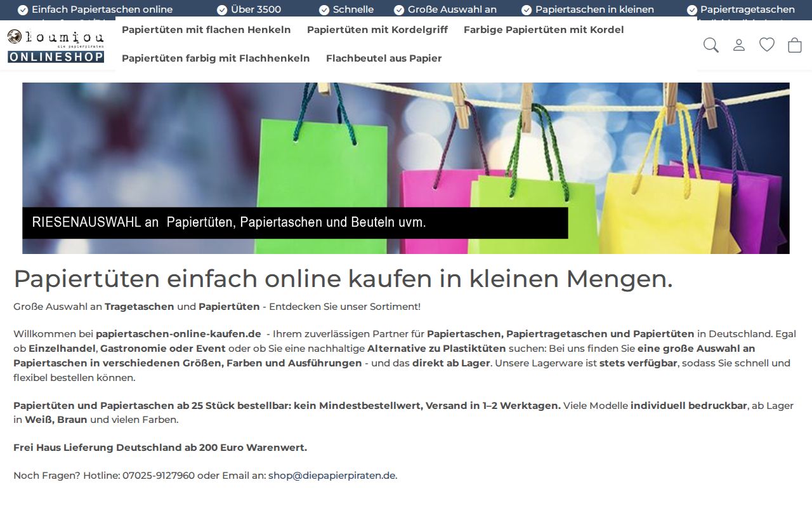Click checkmark icon beside 'Schnelle'
The height and width of the screenshot is (508, 812).
(x=324, y=10)
